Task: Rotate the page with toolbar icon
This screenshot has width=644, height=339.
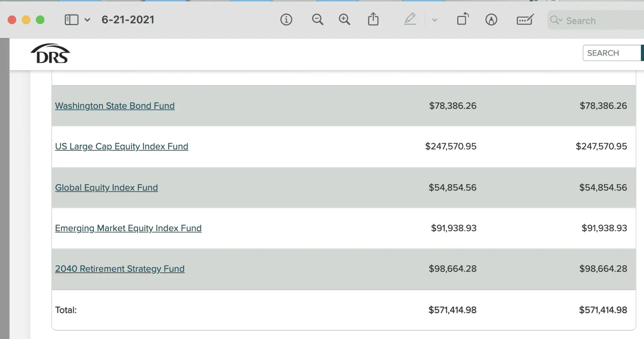Action: point(463,19)
